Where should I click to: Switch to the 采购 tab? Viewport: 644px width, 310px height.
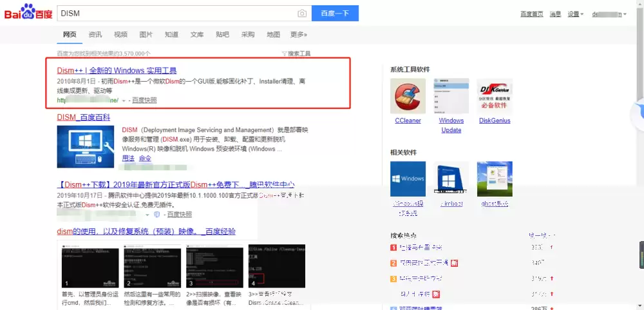pyautogui.click(x=248, y=35)
